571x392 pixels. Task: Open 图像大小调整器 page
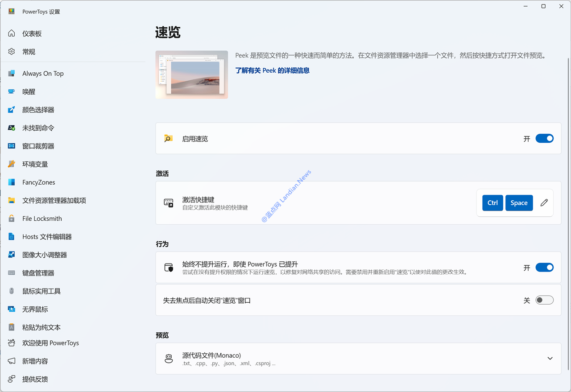point(45,255)
